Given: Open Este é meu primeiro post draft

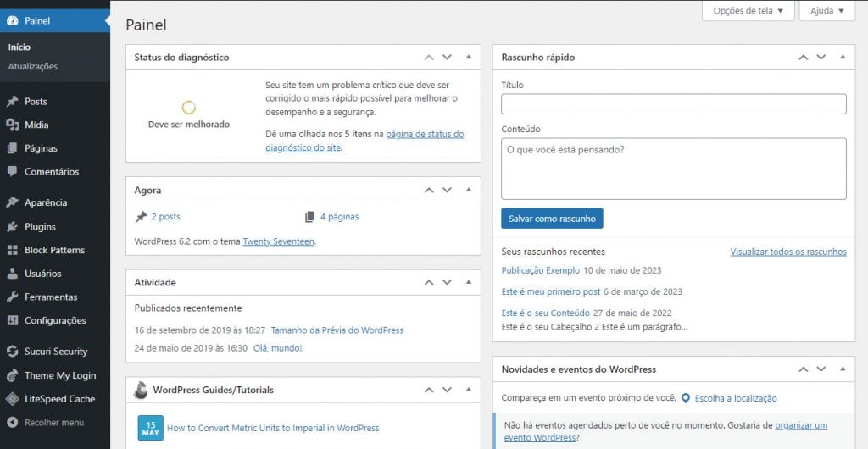Looking at the screenshot, I should (551, 291).
